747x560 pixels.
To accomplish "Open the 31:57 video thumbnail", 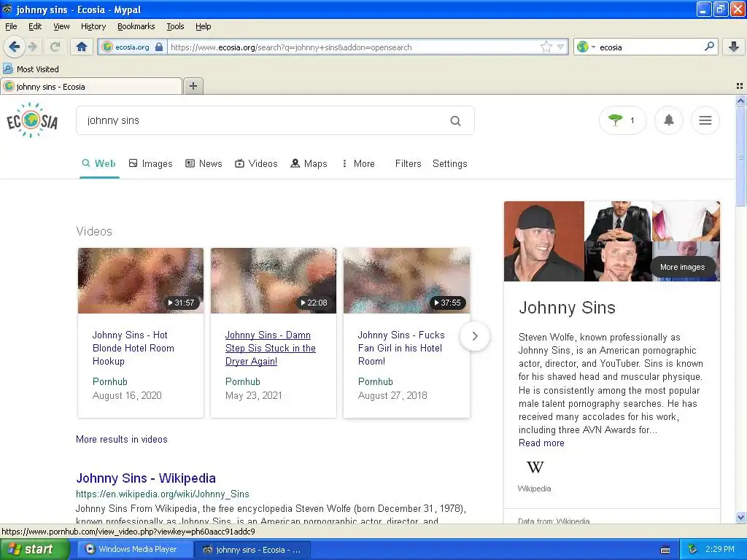I will (141, 281).
